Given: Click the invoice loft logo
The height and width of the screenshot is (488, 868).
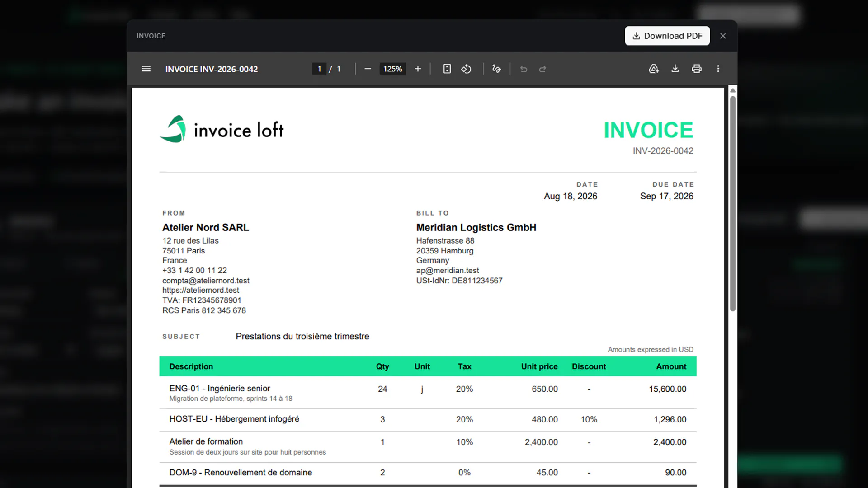Looking at the screenshot, I should (x=222, y=129).
